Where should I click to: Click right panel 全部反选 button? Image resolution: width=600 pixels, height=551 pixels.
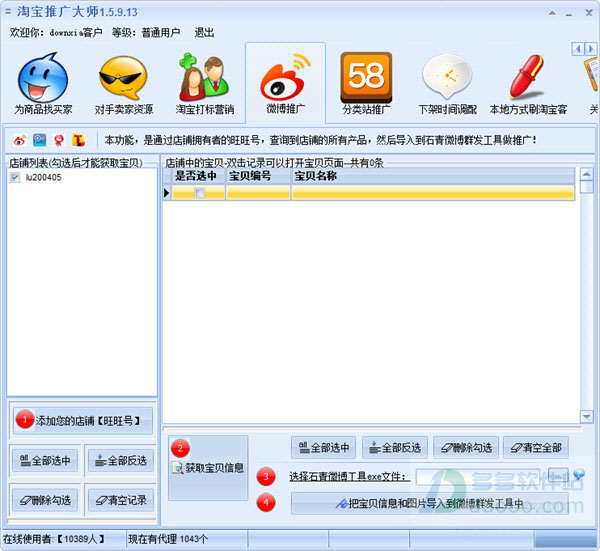coord(395,447)
